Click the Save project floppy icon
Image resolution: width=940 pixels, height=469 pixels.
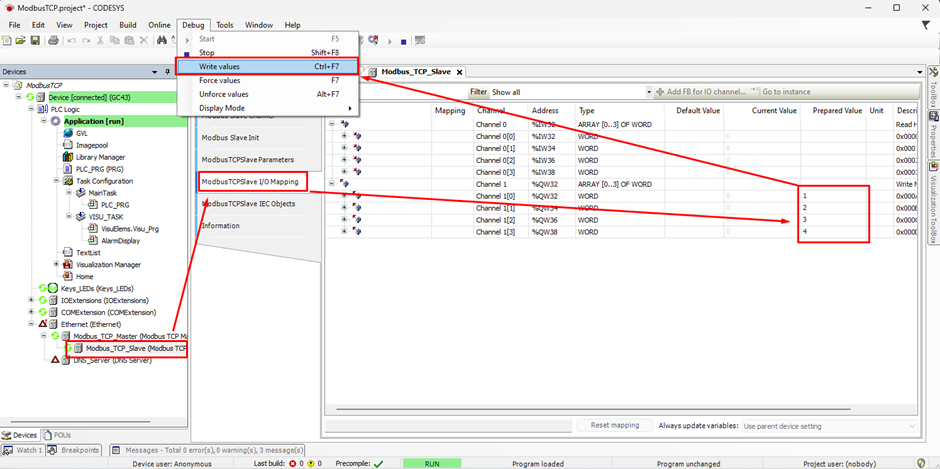[x=35, y=40]
